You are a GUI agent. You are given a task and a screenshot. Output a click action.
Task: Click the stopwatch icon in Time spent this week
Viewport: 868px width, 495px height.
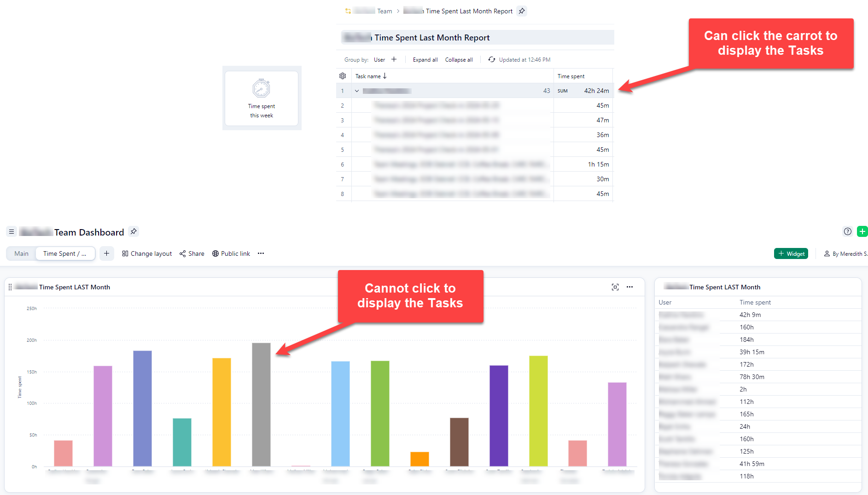[262, 88]
